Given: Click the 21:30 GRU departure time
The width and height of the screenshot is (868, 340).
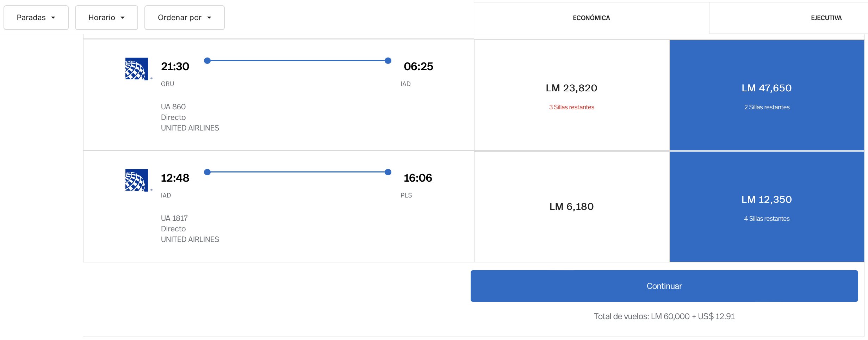Looking at the screenshot, I should (175, 66).
